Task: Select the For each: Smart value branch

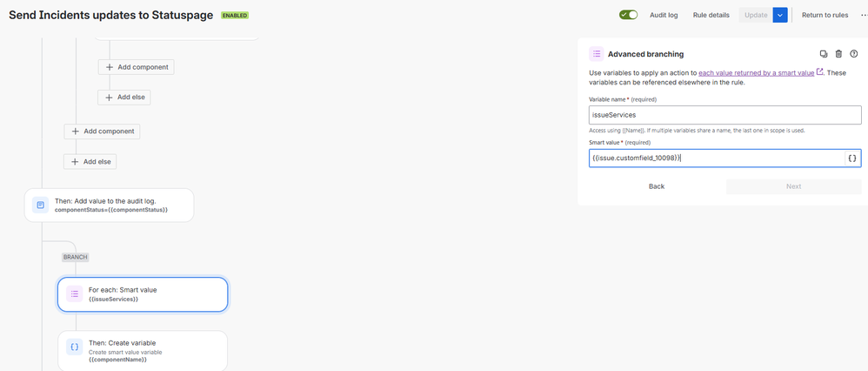Action: (143, 293)
